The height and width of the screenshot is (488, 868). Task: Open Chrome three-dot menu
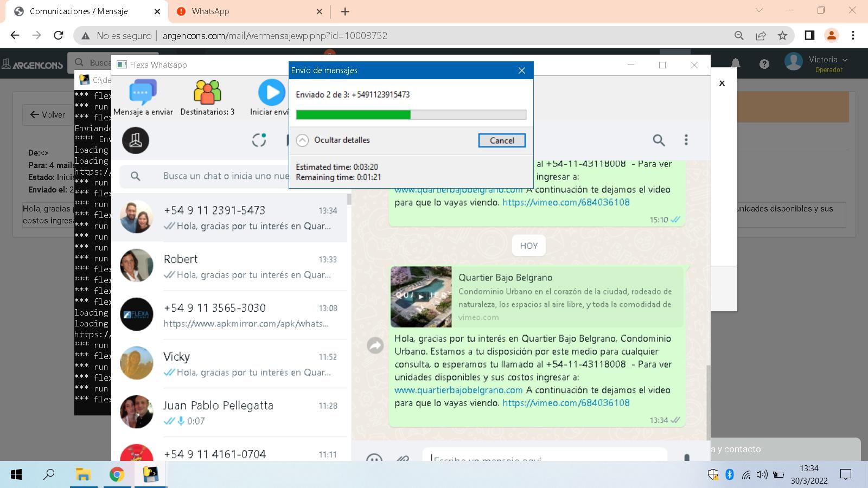pyautogui.click(x=853, y=35)
